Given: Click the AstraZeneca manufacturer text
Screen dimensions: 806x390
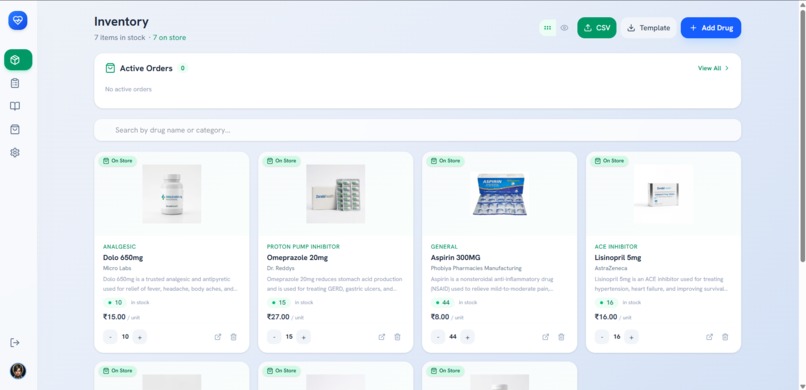Looking at the screenshot, I should [x=611, y=268].
